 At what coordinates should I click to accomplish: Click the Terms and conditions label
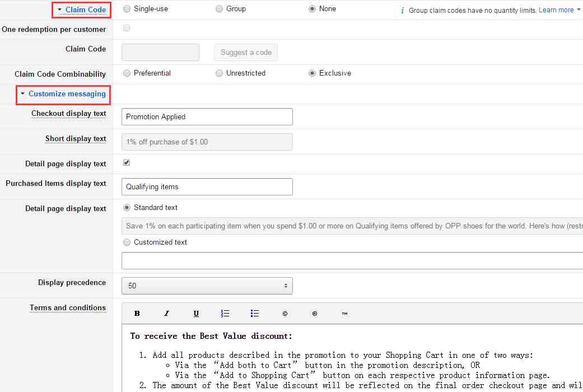point(68,308)
